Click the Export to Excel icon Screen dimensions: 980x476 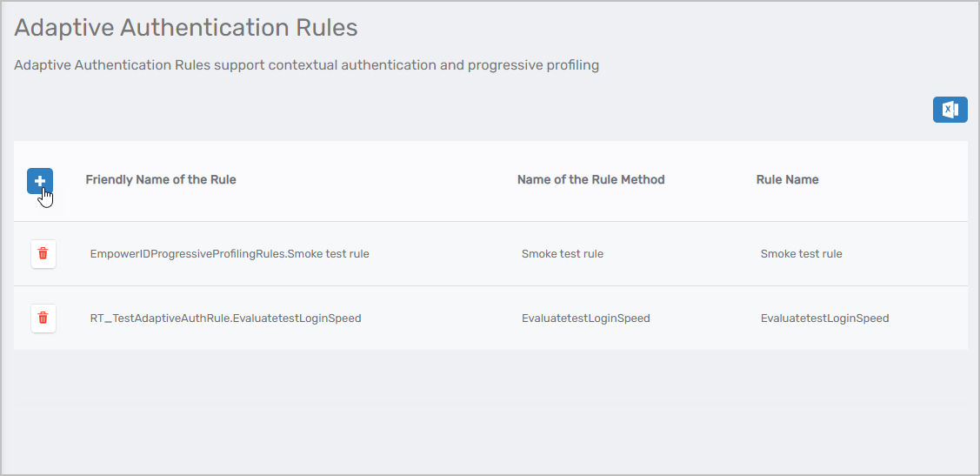pyautogui.click(x=950, y=110)
